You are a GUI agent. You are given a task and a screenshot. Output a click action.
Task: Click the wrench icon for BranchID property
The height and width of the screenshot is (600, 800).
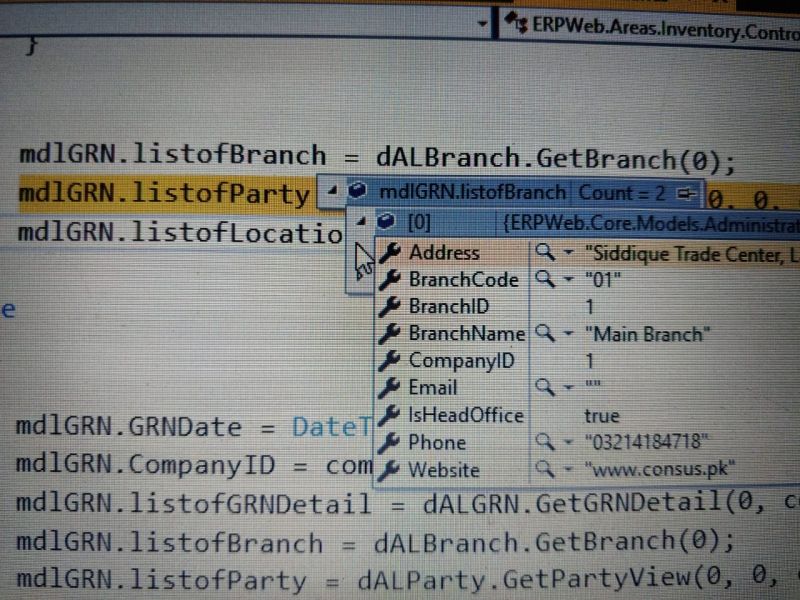coord(390,306)
